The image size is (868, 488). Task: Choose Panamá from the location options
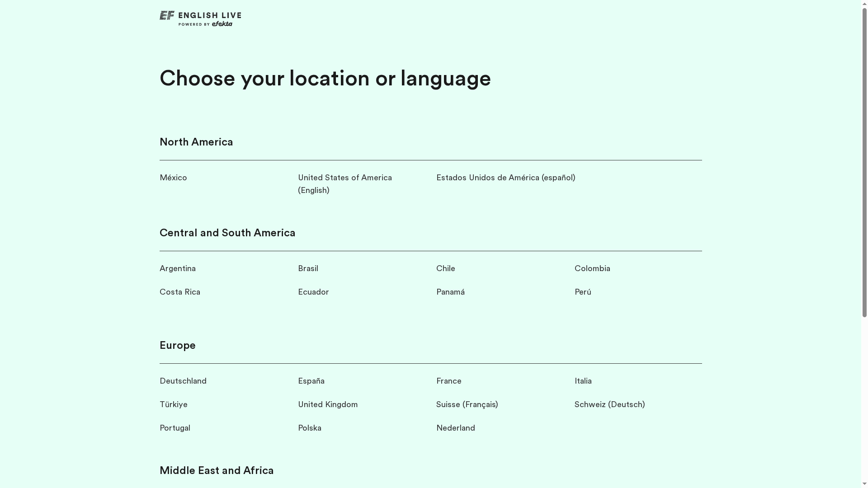(450, 292)
